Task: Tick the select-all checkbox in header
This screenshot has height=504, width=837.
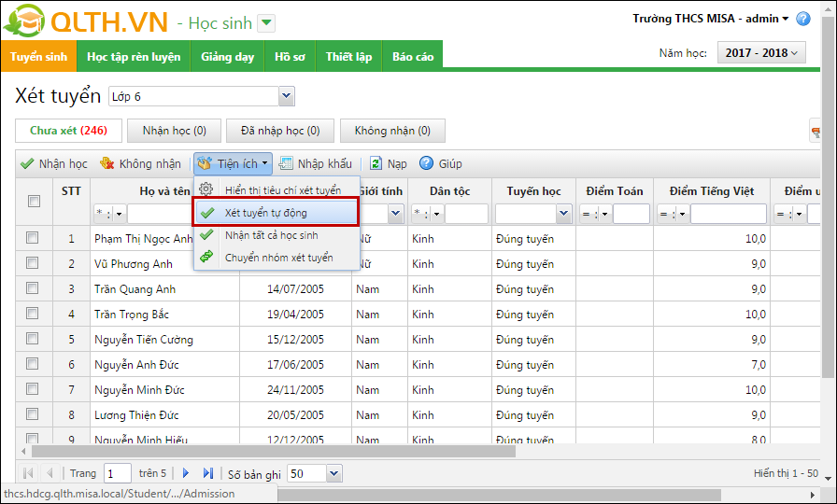Action: [x=34, y=201]
